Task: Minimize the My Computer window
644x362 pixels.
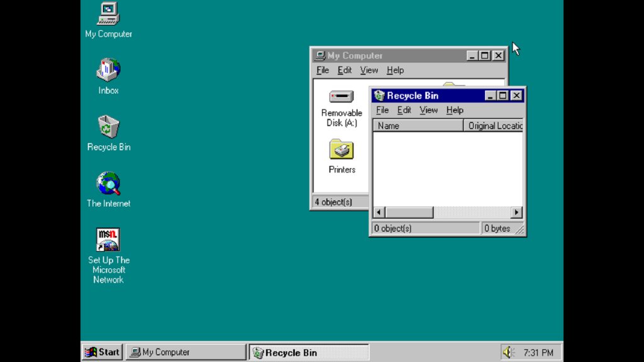Action: click(472, 55)
